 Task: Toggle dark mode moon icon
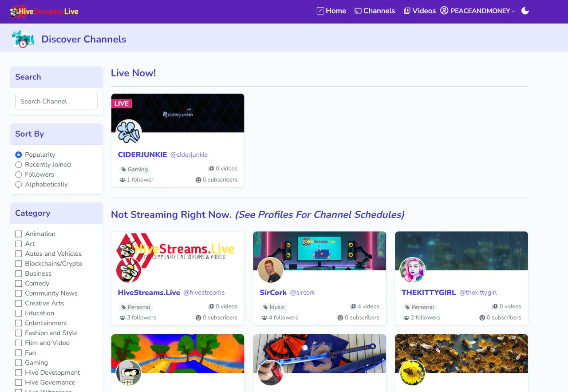525,11
